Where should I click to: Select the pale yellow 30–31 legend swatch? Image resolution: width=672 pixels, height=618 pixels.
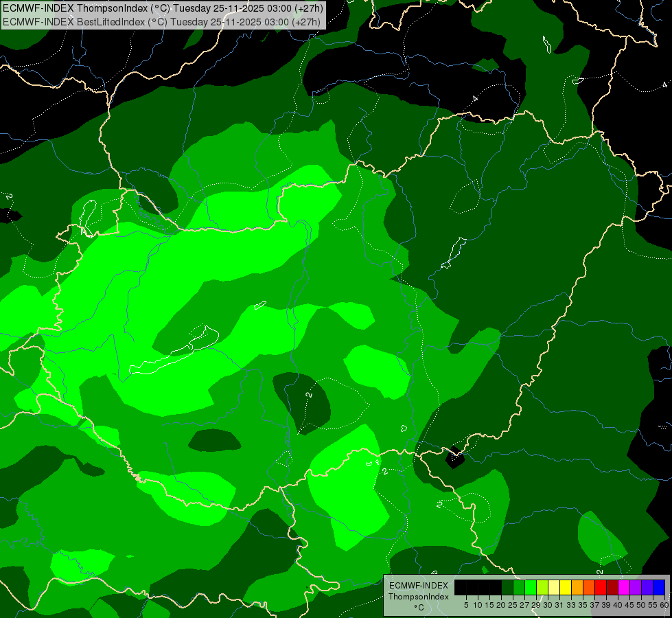coord(554,587)
